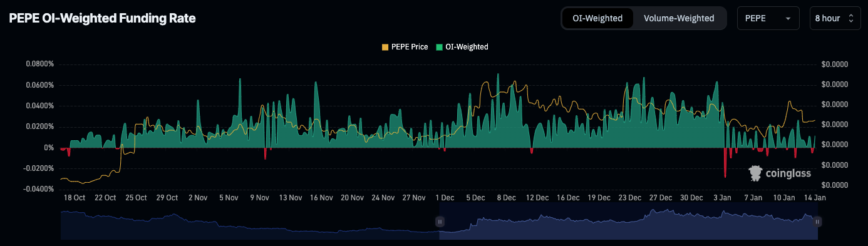Image resolution: width=868 pixels, height=246 pixels.
Task: Toggle OI-Weighted legend series
Action: 462,47
